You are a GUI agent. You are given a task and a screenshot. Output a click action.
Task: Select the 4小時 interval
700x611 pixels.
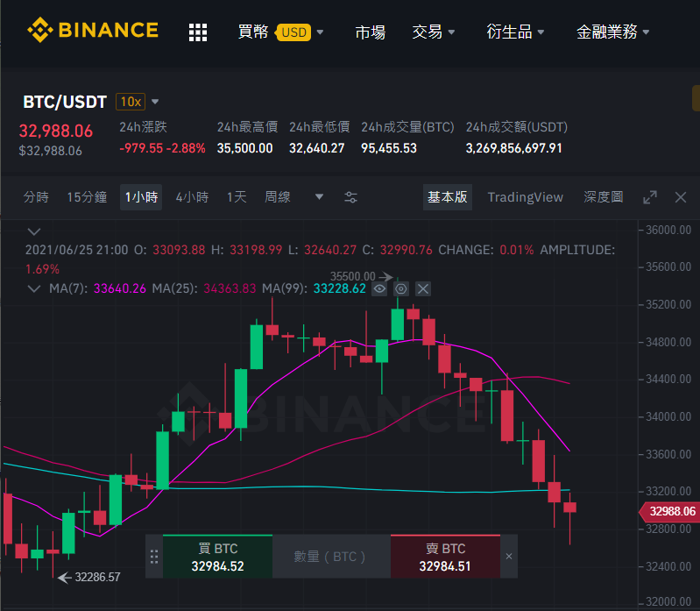click(192, 197)
